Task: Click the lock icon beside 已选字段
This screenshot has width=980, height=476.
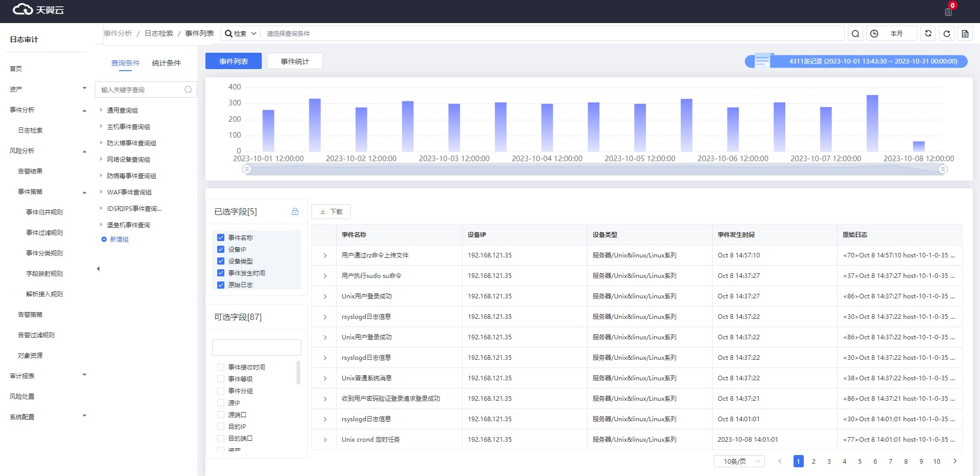Action: point(295,211)
